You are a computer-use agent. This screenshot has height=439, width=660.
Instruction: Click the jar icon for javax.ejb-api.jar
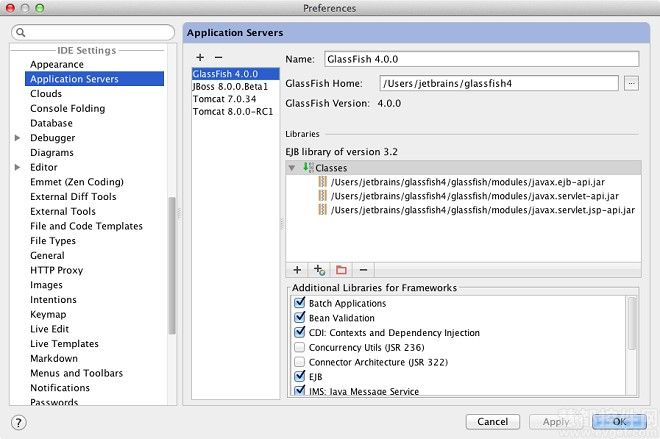(x=322, y=182)
